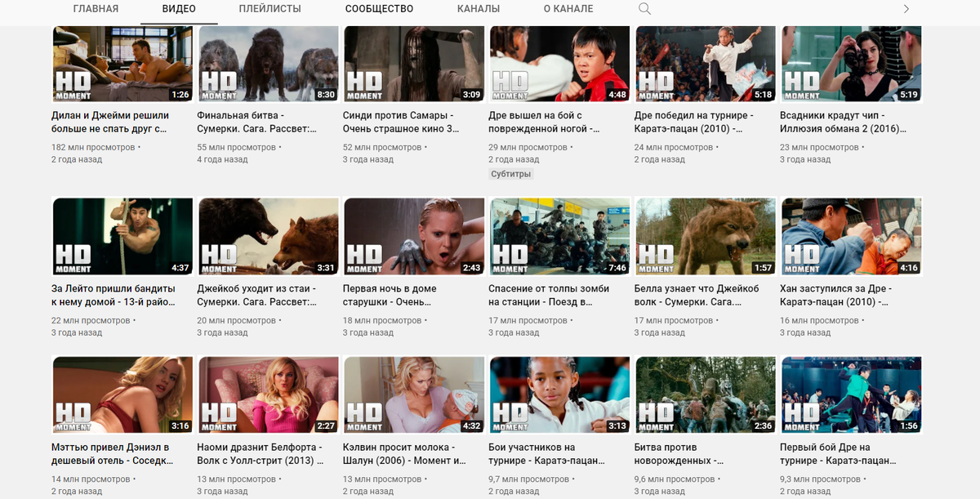Click the 23 млн просмотров view count
The width and height of the screenshot is (980, 499).
pyautogui.click(x=820, y=147)
